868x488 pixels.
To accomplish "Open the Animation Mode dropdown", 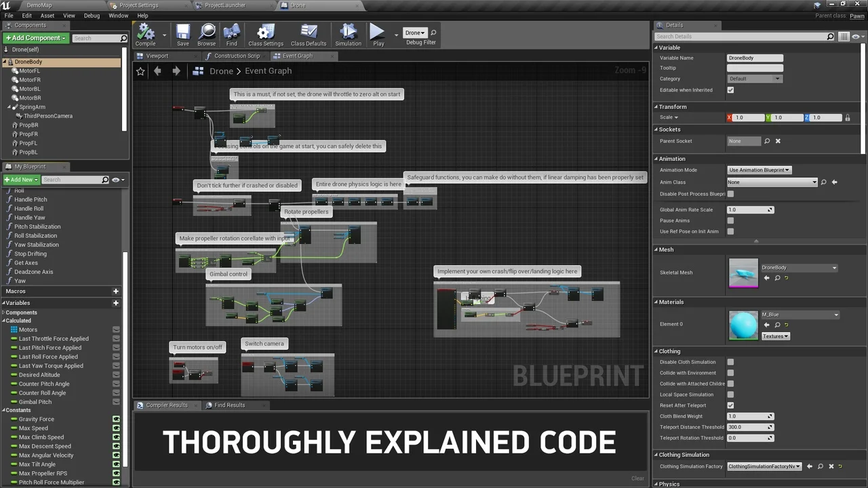I will [x=759, y=170].
